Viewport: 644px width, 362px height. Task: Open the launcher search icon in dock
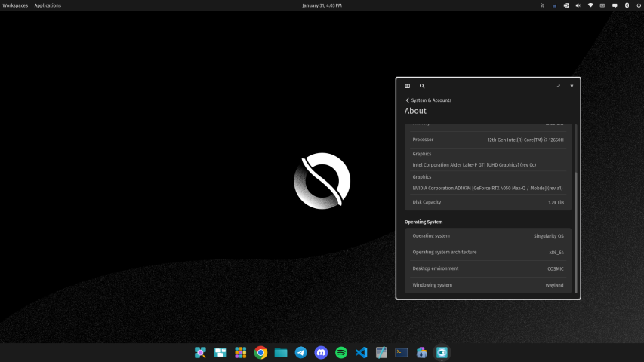(200, 352)
